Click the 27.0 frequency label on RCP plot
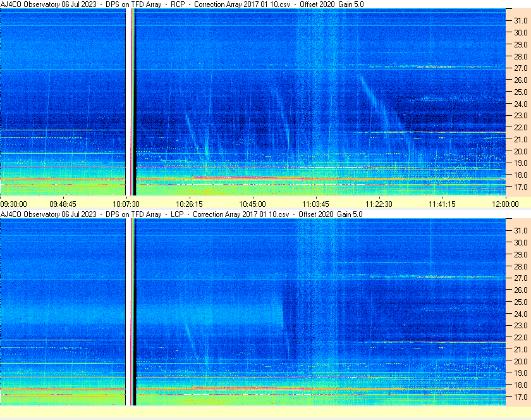 (521, 68)
